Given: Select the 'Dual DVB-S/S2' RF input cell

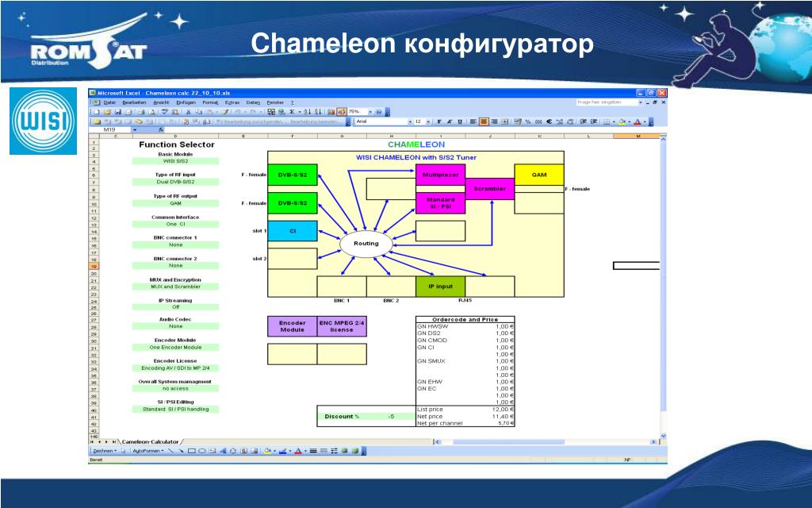Looking at the screenshot, I should [175, 182].
